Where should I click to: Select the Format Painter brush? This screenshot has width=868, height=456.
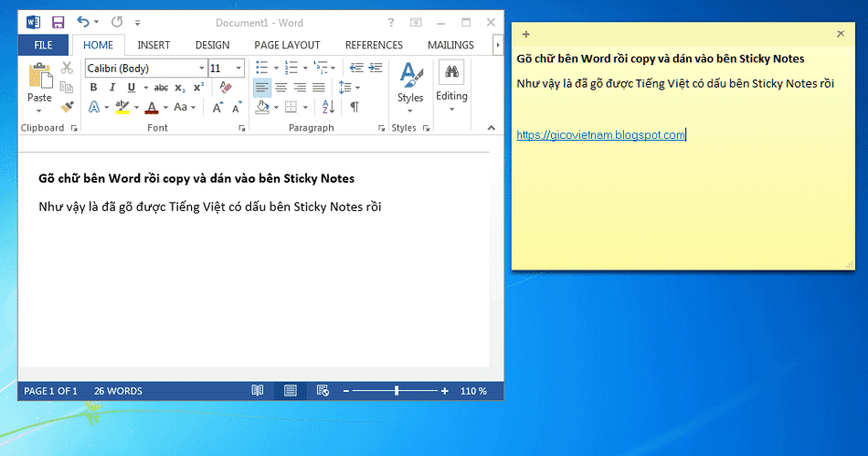[67, 107]
